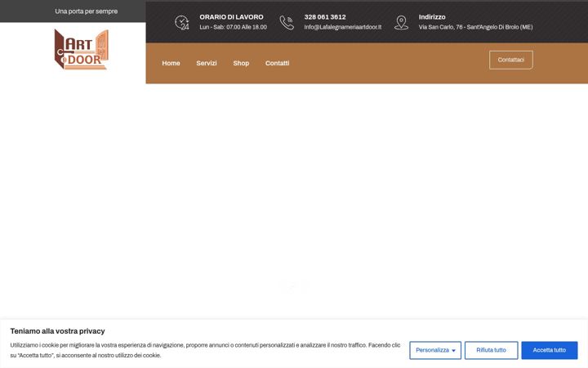Reject cookies with Rifiuta tutto
Image resolution: width=588 pixels, height=368 pixels.
[492, 350]
